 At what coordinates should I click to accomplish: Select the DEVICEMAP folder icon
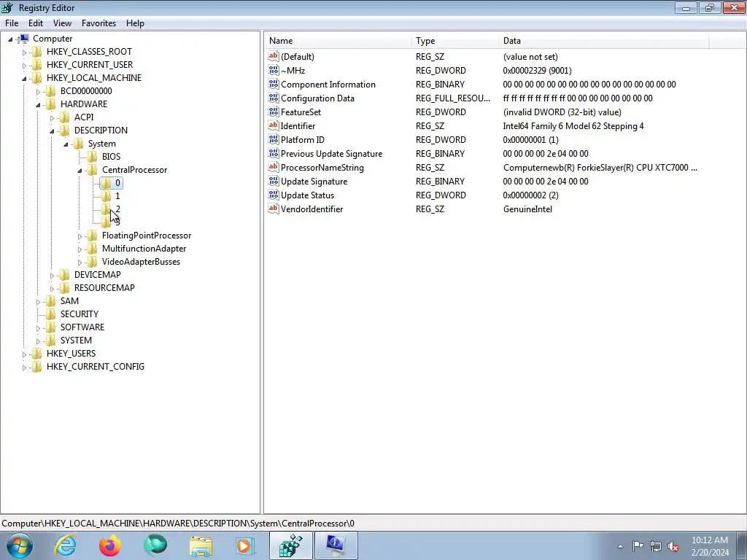point(64,275)
